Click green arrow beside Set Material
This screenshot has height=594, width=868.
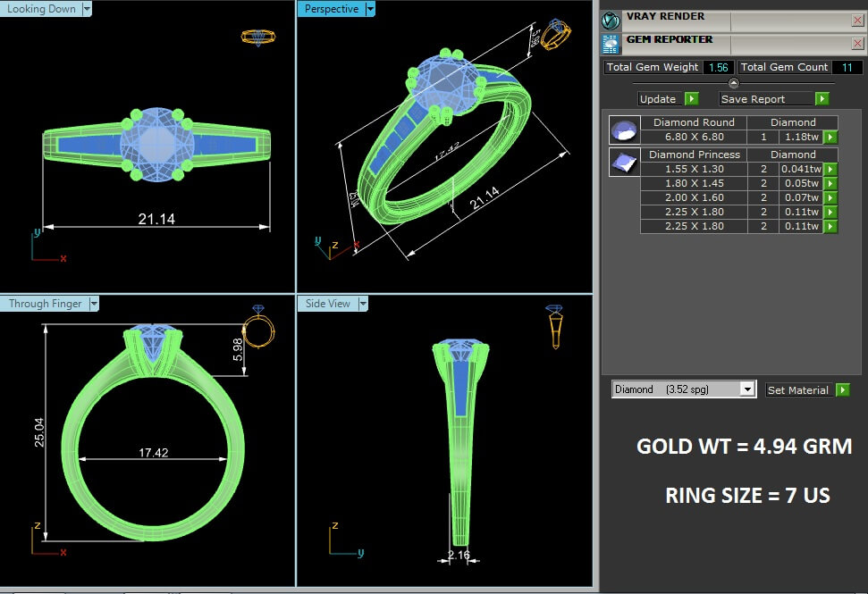click(842, 390)
